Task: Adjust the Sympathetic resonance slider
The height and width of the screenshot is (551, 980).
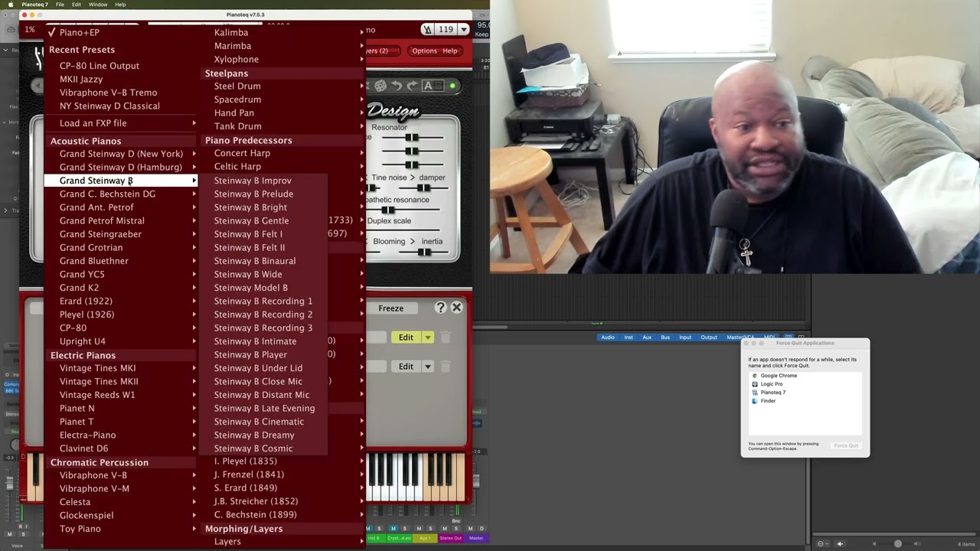Action: 388,210
